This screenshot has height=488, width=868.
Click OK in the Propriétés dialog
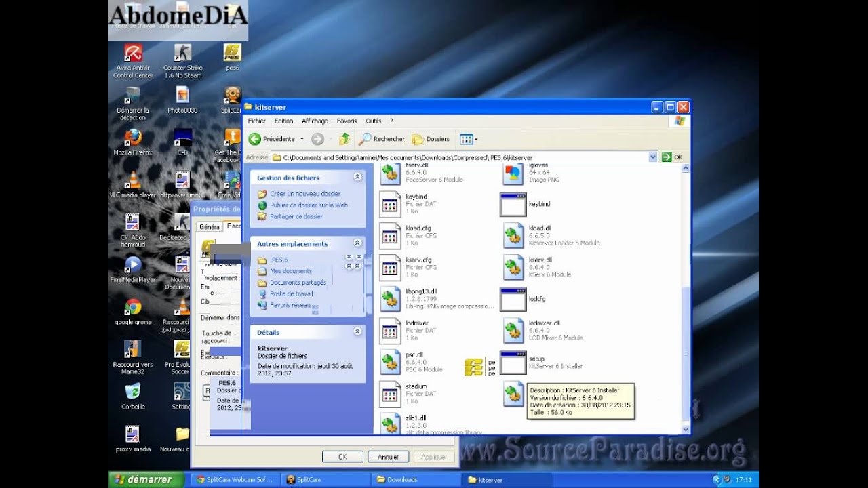tap(342, 457)
